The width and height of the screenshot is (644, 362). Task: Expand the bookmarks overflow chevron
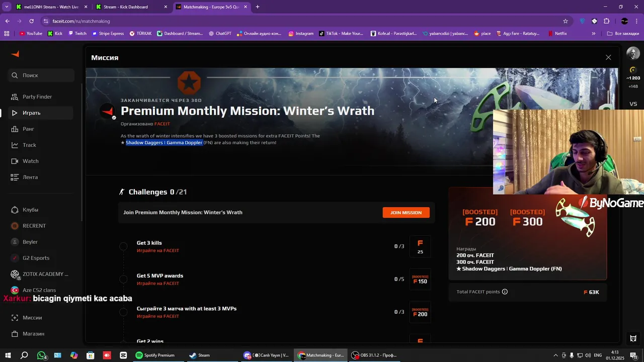coord(594,34)
